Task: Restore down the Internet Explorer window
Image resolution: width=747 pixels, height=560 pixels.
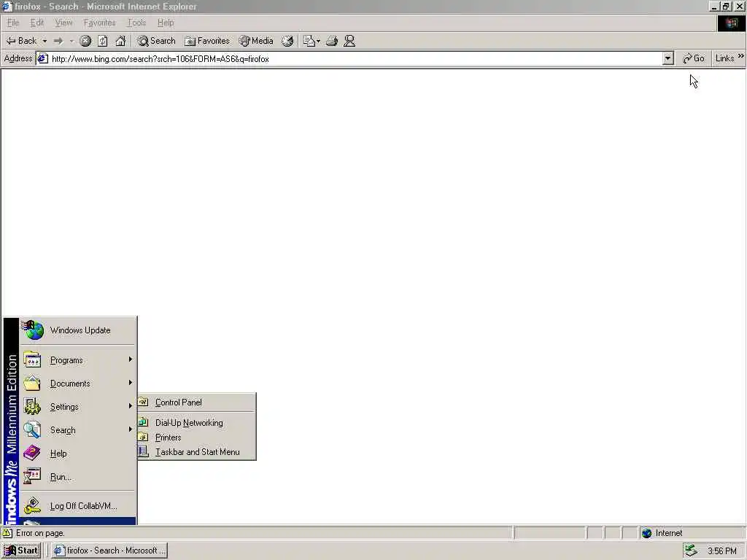Action: [726, 7]
